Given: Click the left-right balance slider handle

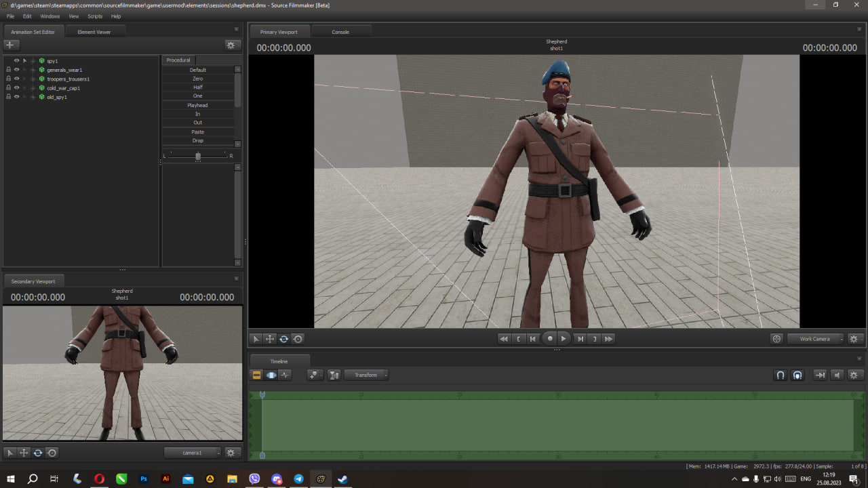Looking at the screenshot, I should tap(198, 156).
